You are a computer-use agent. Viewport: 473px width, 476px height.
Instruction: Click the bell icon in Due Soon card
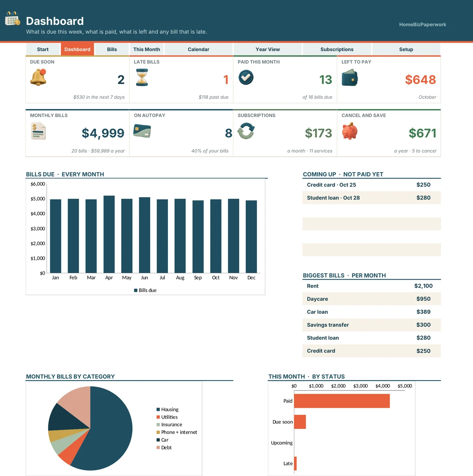click(x=38, y=77)
